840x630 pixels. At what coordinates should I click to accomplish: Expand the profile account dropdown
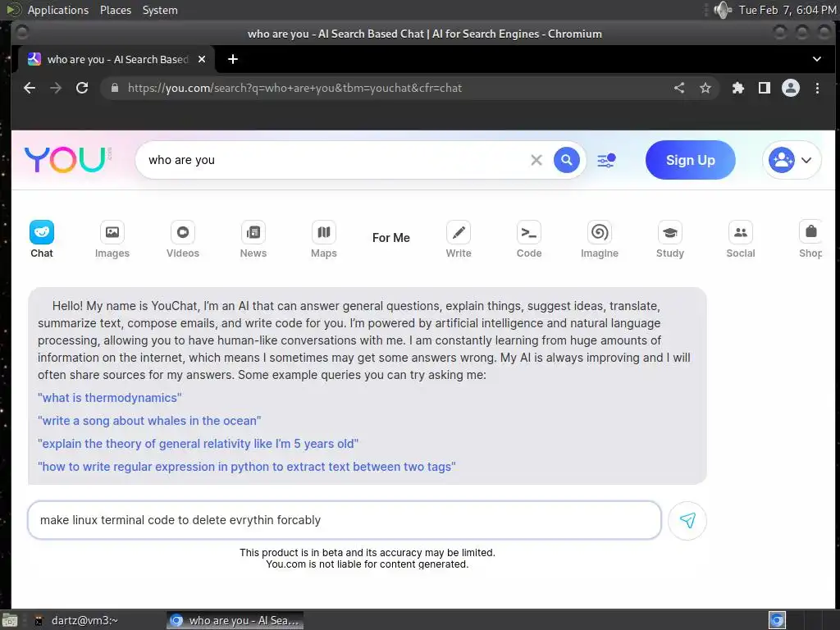point(792,160)
